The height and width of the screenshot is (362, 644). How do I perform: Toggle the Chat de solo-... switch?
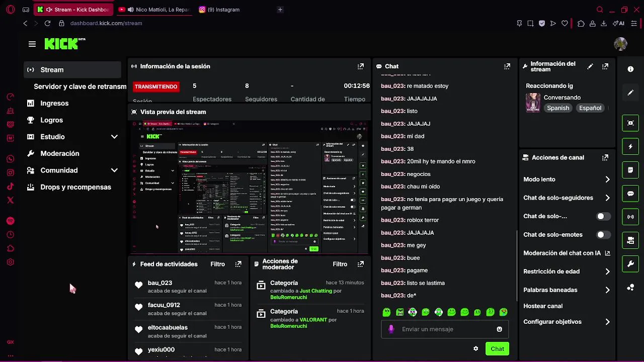[603, 216]
